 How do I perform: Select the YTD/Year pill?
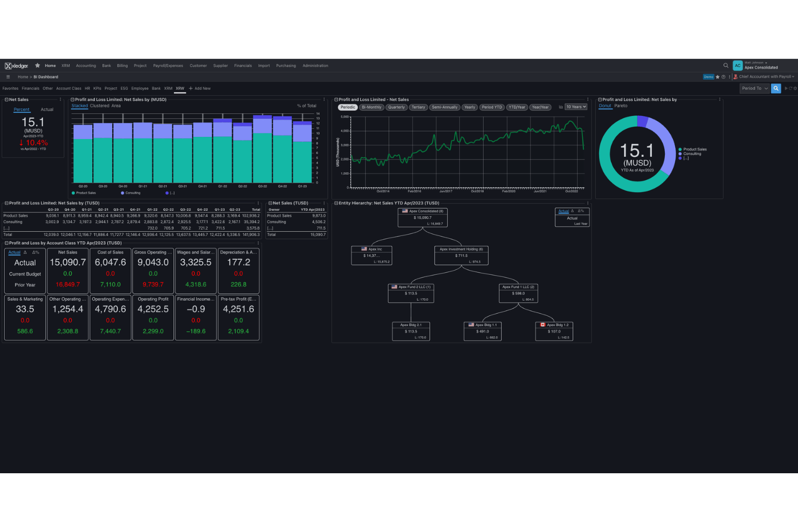tap(517, 107)
